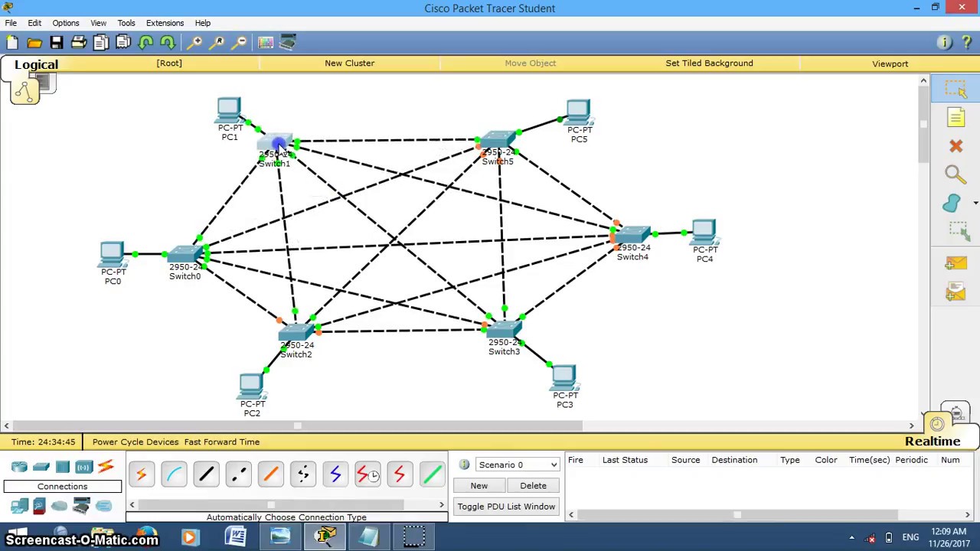Choose the green Octal cable
The image size is (980, 551).
[x=431, y=474]
